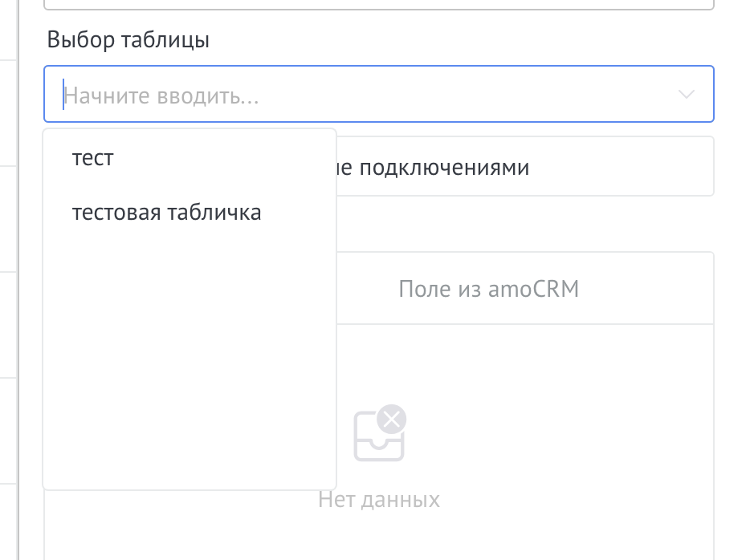Select the "тест" option from list

click(93, 158)
